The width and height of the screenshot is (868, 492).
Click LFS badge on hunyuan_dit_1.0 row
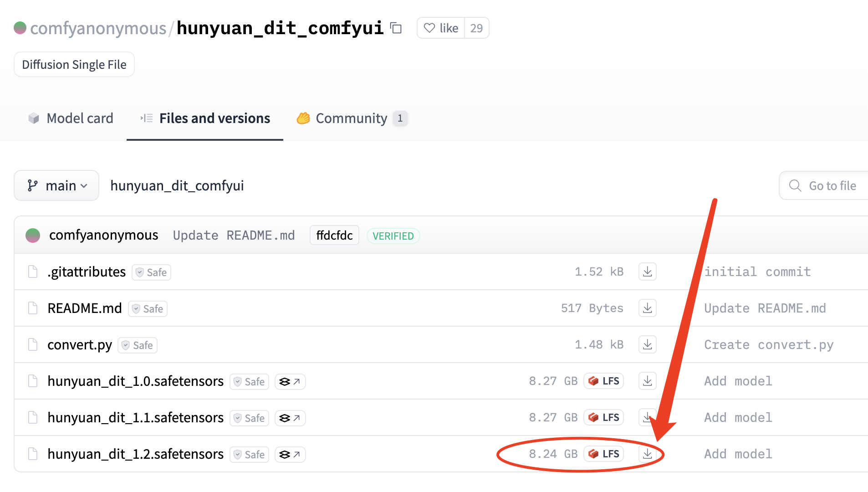604,381
